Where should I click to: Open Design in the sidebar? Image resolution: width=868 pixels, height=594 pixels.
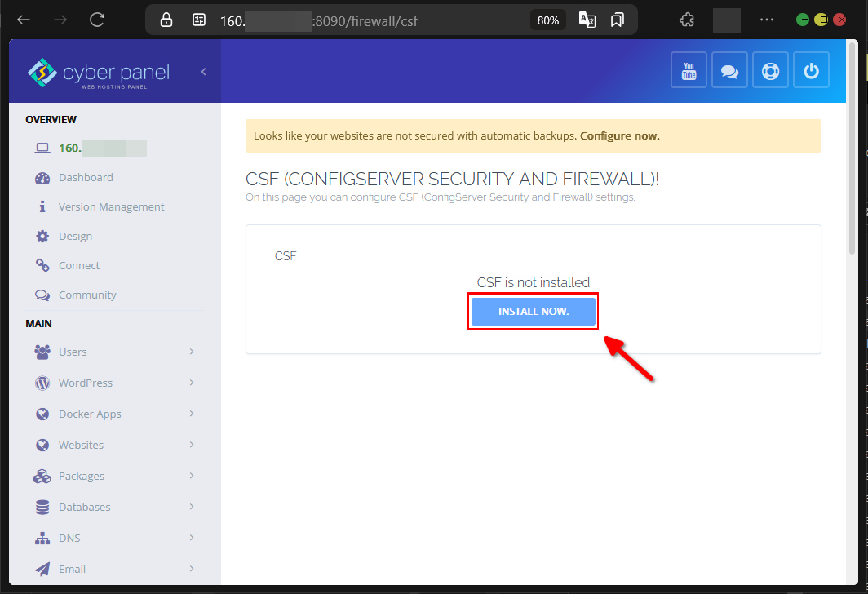75,237
